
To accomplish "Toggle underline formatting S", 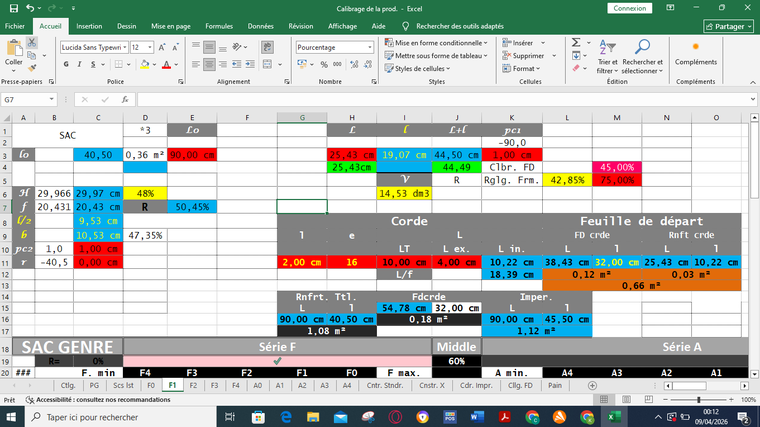I will (x=93, y=64).
